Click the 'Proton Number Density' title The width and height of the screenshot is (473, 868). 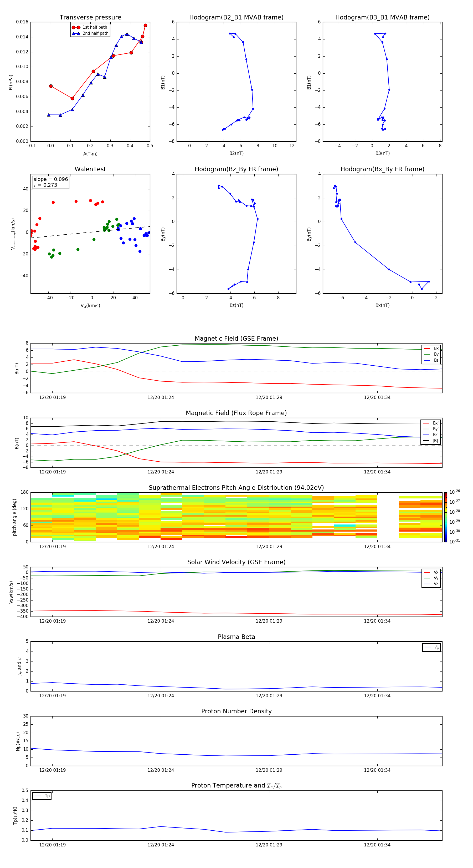pos(236,711)
